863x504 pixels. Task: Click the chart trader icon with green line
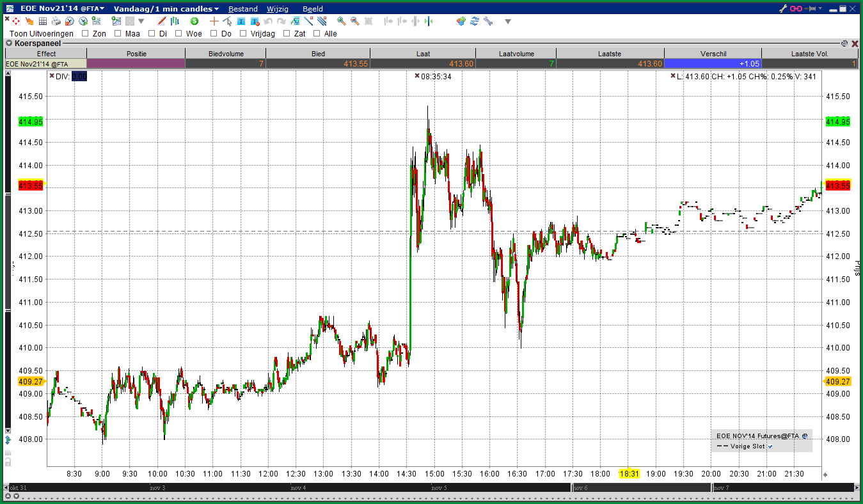[x=116, y=21]
